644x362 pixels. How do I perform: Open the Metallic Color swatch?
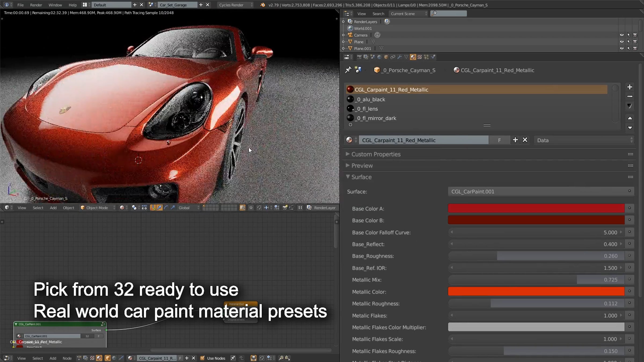click(536, 291)
